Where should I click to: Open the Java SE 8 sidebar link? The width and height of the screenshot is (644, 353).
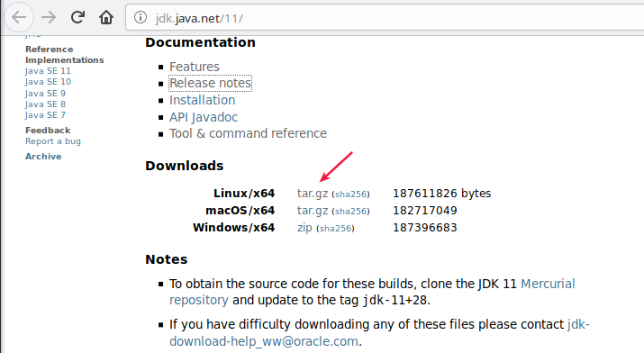pos(45,104)
